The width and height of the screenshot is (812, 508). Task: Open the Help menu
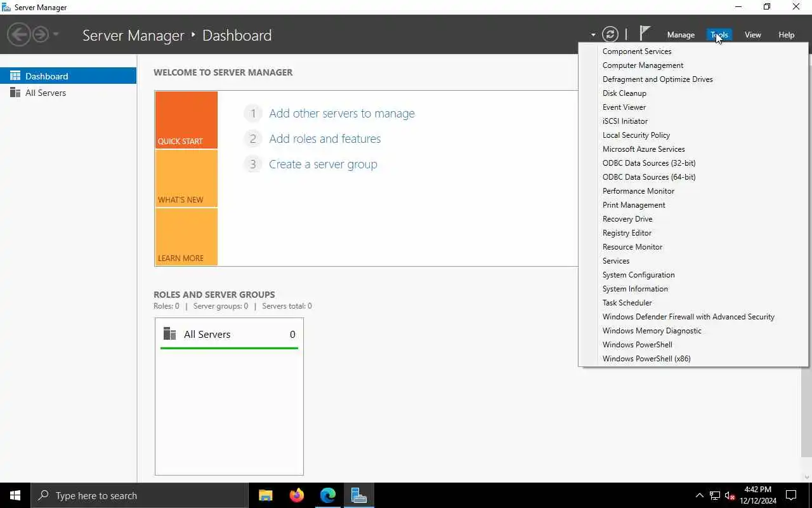tap(787, 35)
